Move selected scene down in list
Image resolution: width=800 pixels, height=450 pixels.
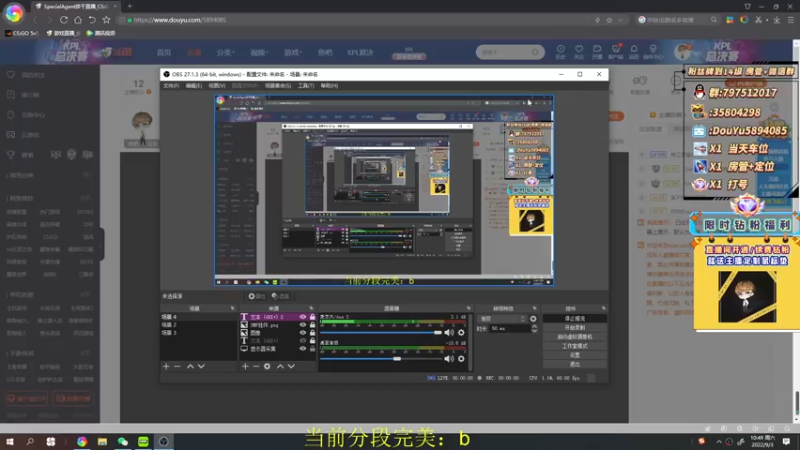(x=202, y=366)
